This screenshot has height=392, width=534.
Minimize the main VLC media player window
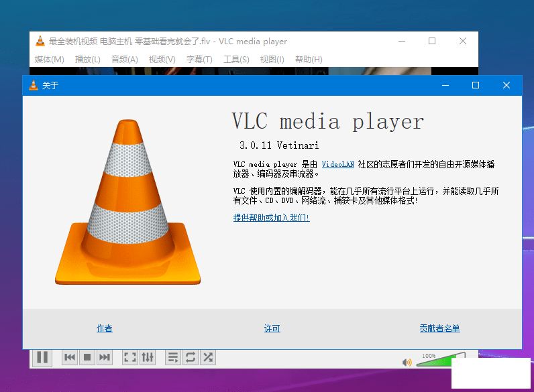[x=402, y=41]
